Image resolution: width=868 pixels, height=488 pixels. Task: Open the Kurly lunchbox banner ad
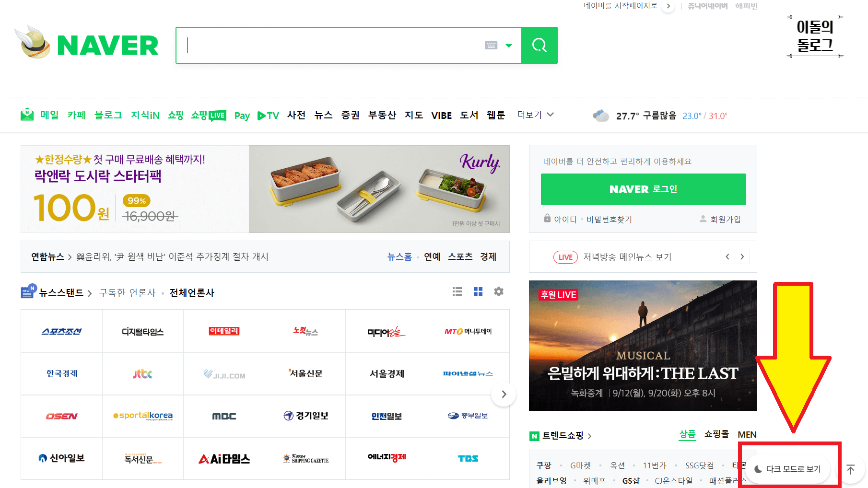click(x=265, y=189)
